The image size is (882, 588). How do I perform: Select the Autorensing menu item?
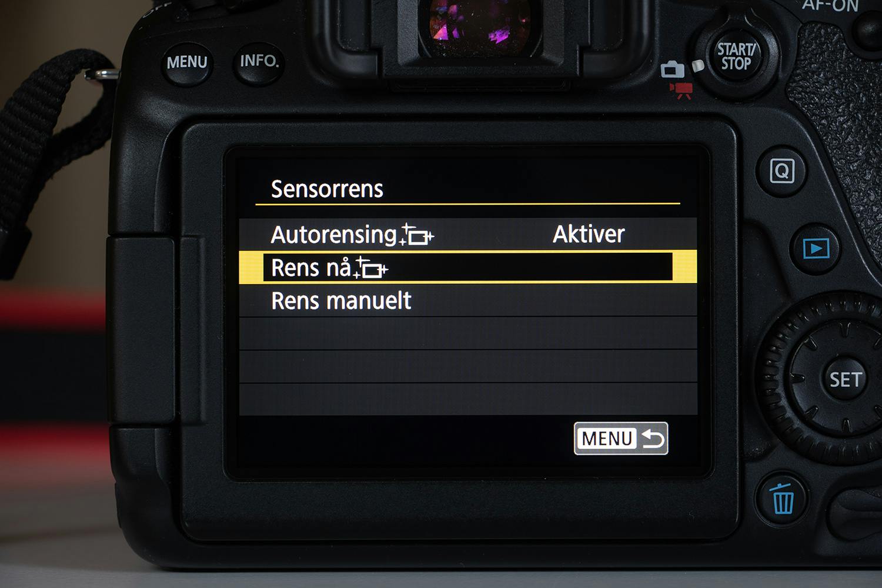[467, 235]
